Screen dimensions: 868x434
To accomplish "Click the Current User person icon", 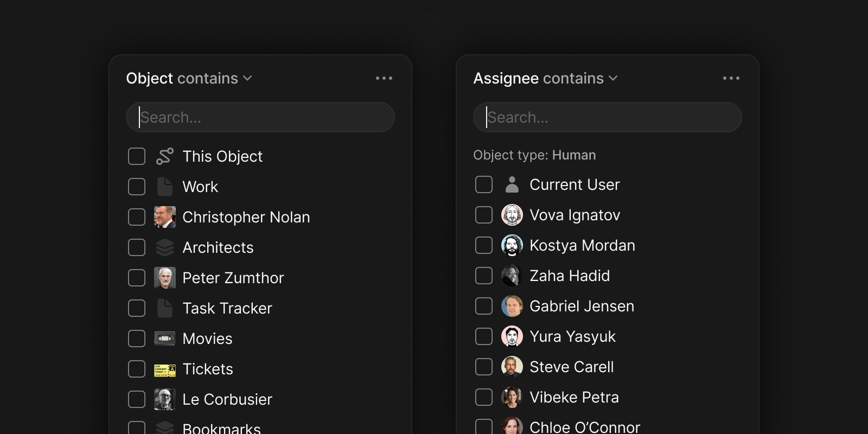I will coord(512,184).
